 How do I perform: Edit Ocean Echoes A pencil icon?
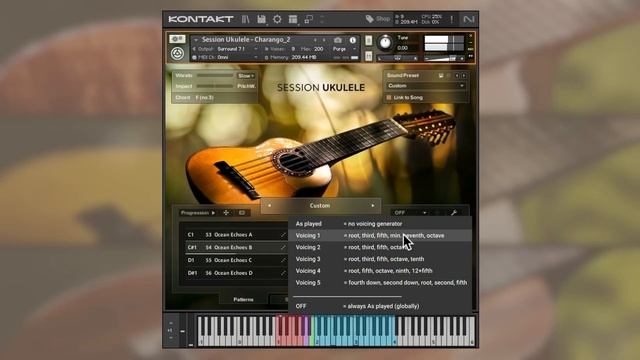point(283,235)
